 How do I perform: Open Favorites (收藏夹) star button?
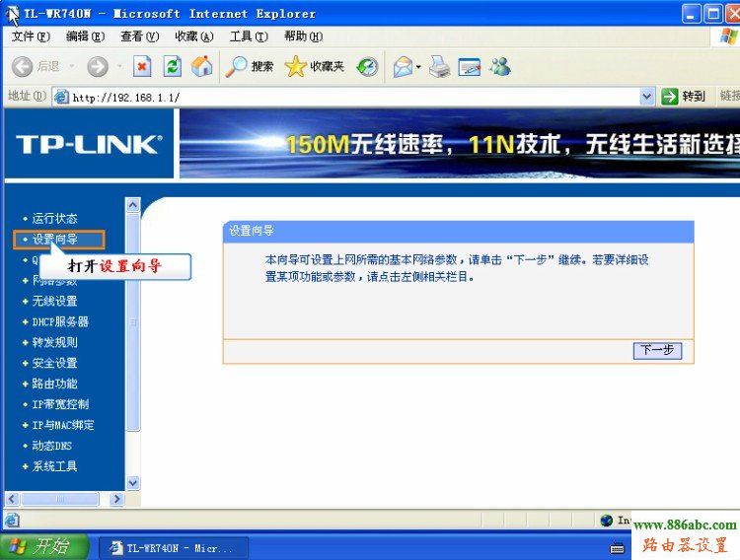315,66
